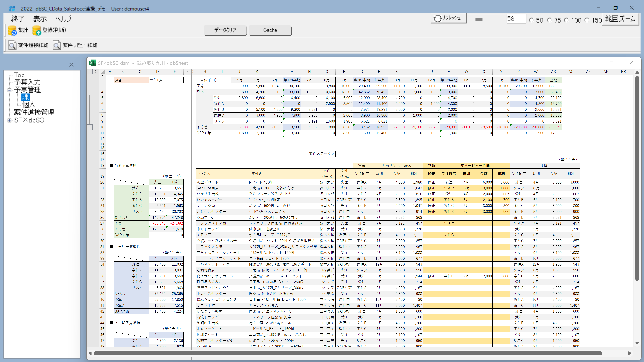This screenshot has width=644, height=362.
Task: Click the SAKURA商店 company cell
Action: pyautogui.click(x=222, y=188)
